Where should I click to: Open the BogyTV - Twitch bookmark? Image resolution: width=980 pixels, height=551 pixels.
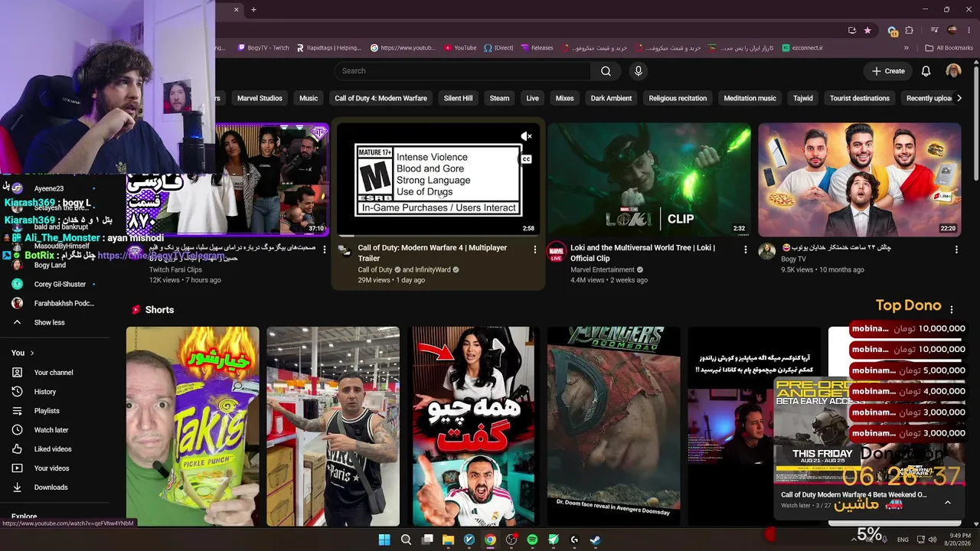263,47
